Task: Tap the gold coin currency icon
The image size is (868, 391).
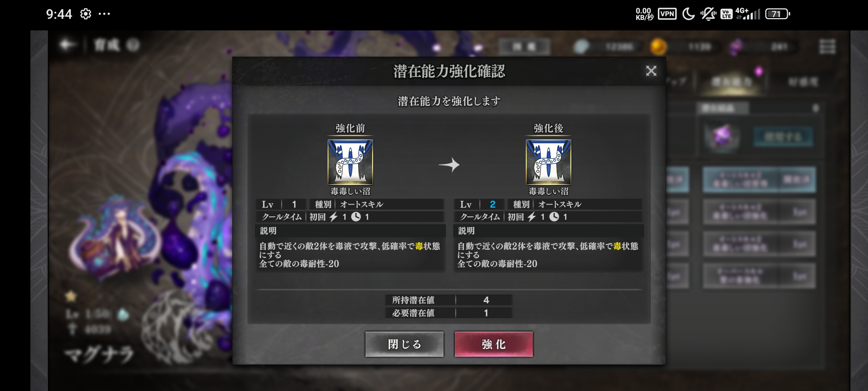Action: click(x=658, y=47)
